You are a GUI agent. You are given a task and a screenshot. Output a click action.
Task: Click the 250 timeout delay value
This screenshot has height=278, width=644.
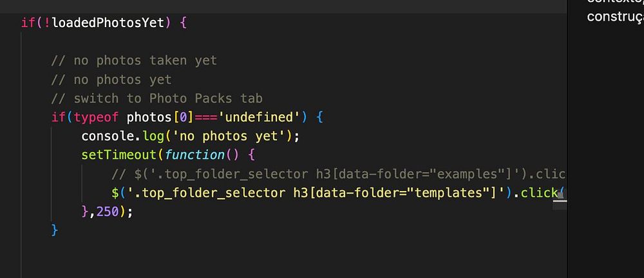click(108, 212)
